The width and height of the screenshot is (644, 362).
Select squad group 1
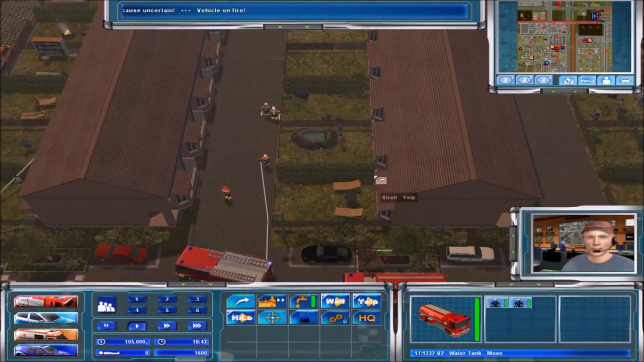point(136,299)
